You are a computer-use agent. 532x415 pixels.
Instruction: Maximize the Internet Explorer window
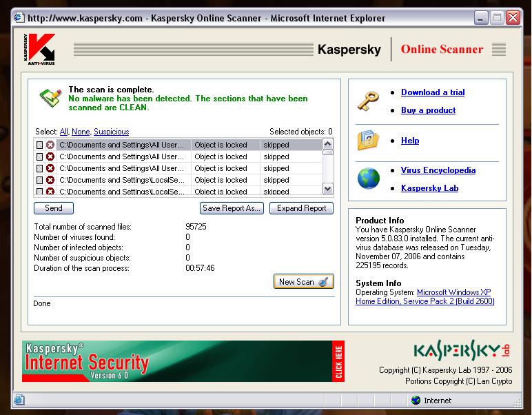[497, 18]
